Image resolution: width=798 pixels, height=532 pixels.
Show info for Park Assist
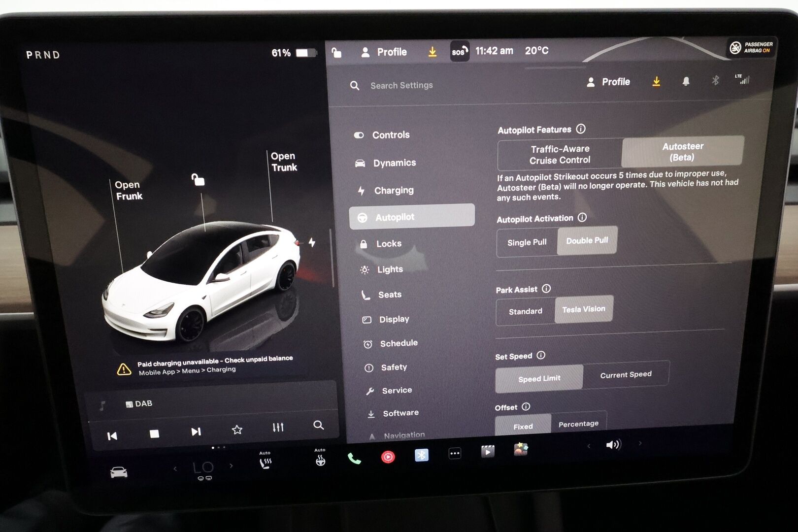[546, 289]
